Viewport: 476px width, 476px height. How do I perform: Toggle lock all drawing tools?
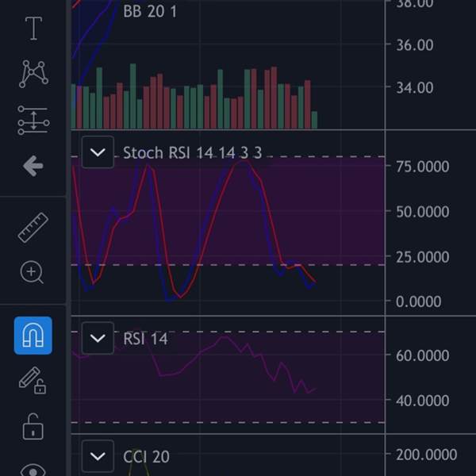pos(33,427)
